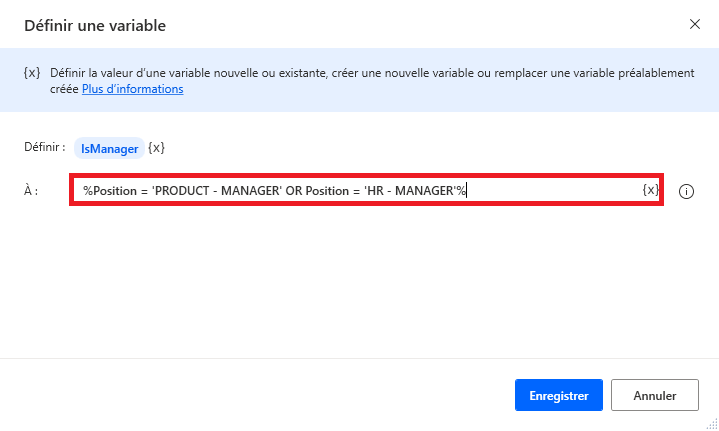Open variable picker inside value field
This screenshot has height=431, width=719.
pos(650,190)
